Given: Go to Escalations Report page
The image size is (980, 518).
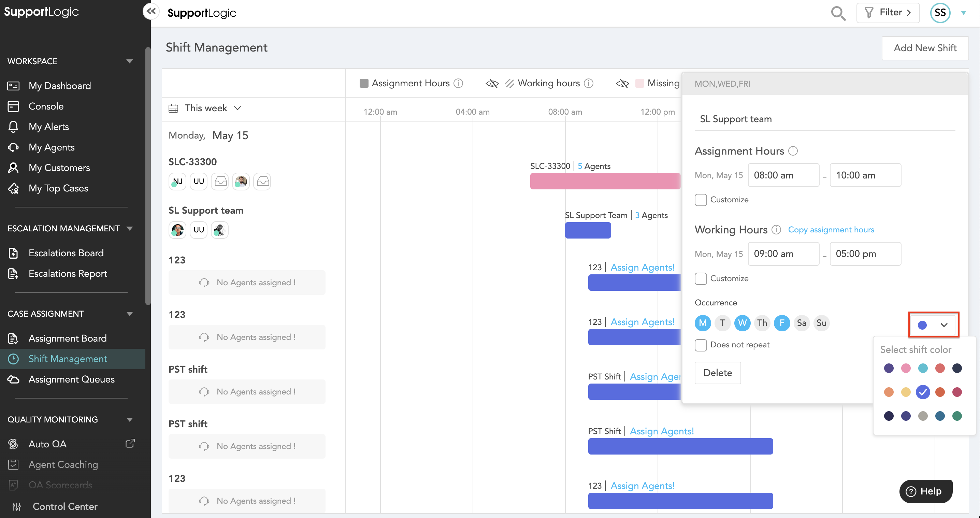Looking at the screenshot, I should click(68, 273).
